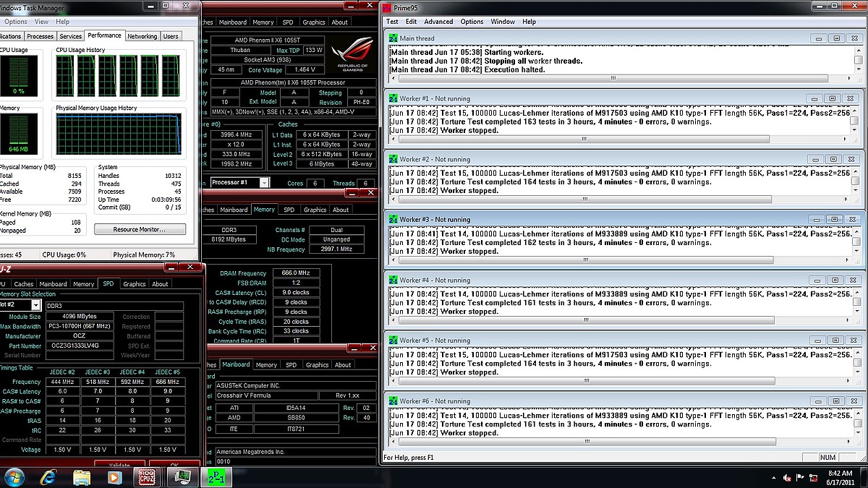Click the Worker #1 window icon
The height and width of the screenshot is (488, 868).
pos(393,98)
